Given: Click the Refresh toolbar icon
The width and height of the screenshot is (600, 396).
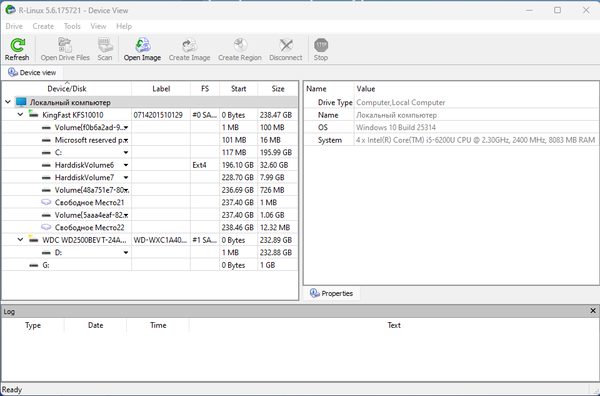Looking at the screenshot, I should pos(17,45).
